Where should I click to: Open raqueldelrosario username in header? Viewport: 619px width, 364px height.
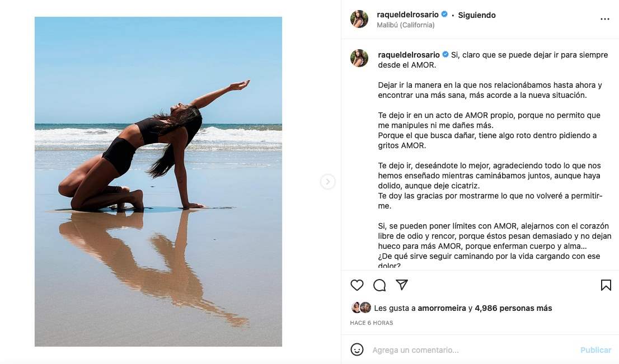click(408, 15)
